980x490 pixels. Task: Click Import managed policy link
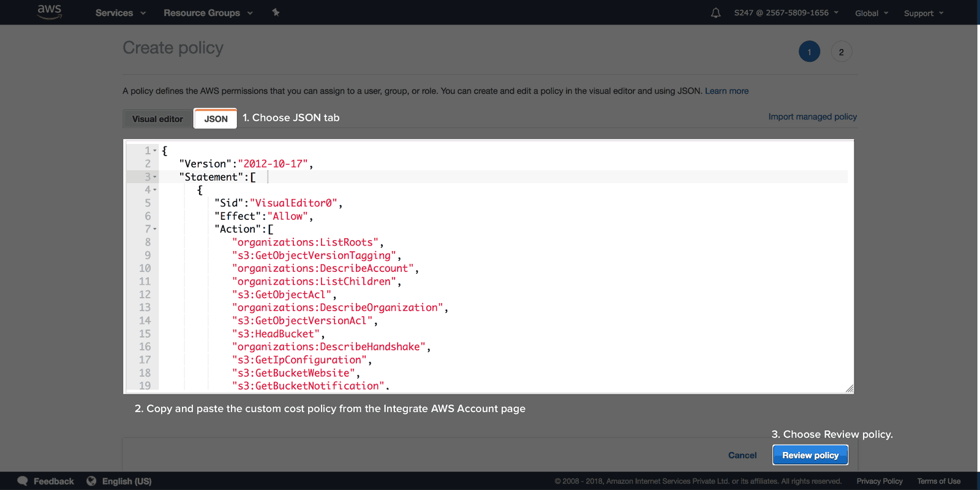813,116
